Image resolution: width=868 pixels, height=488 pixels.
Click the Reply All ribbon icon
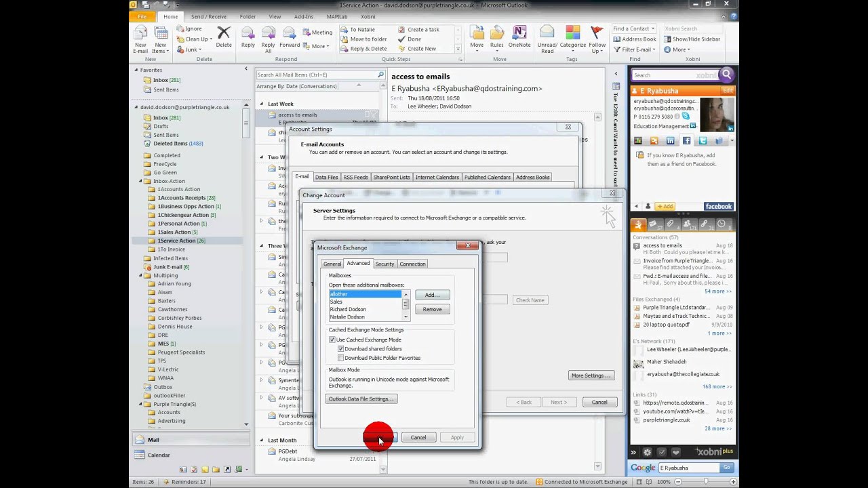tap(269, 39)
